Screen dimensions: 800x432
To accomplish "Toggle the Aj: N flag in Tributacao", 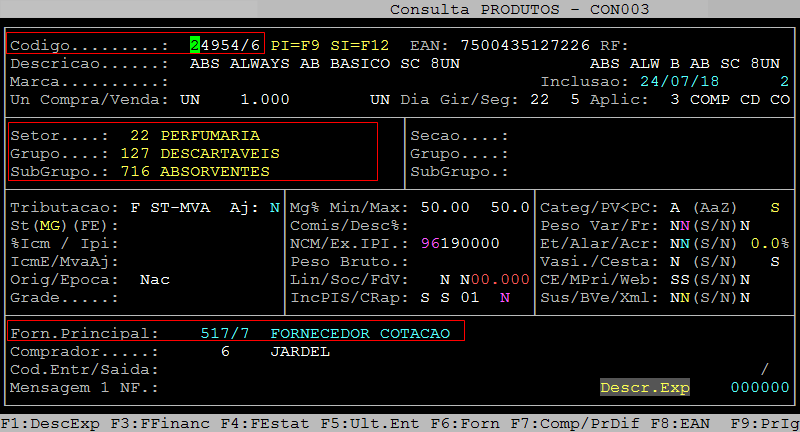I will click(274, 207).
